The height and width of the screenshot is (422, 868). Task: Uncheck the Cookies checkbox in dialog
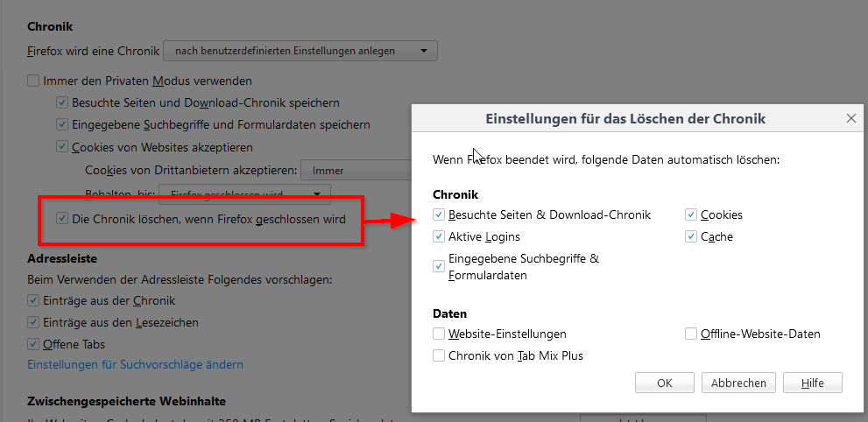click(x=691, y=215)
